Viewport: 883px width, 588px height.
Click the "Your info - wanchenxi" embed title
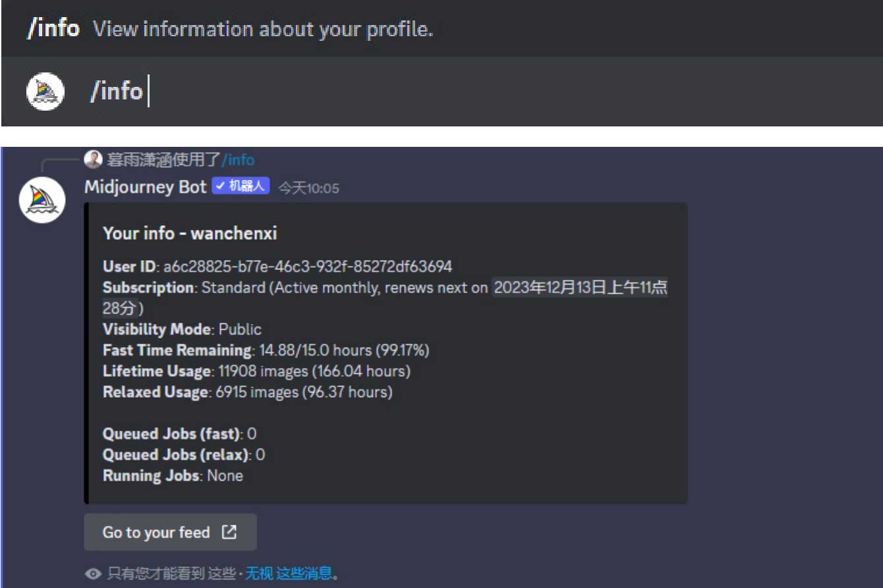point(190,233)
